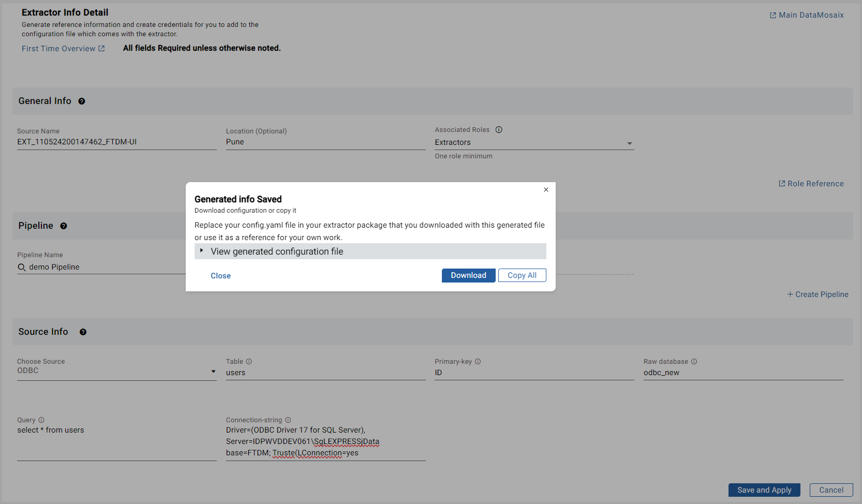Download the generated configuration file
The width and height of the screenshot is (862, 504).
pos(468,275)
